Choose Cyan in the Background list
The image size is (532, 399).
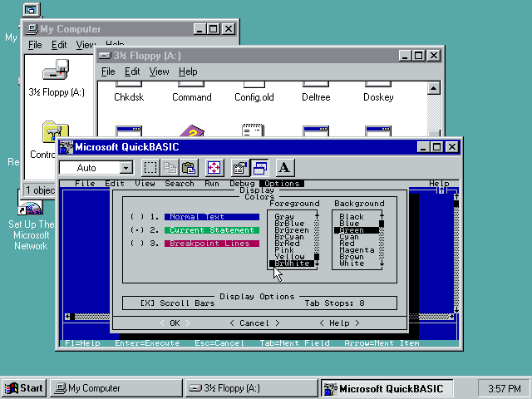(349, 236)
